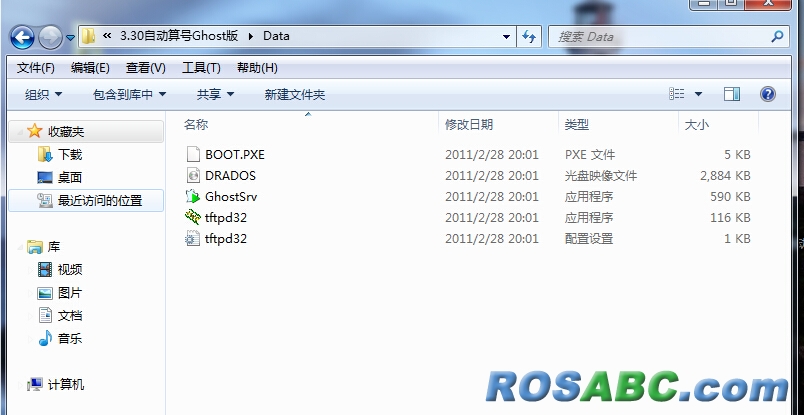Select the tftpd32 application icon
Image resolution: width=804 pixels, height=415 pixels.
193,217
